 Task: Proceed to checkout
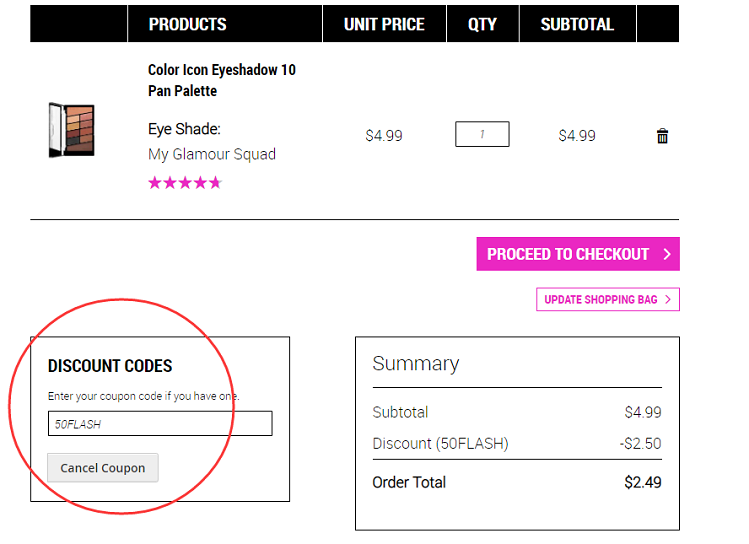point(578,254)
